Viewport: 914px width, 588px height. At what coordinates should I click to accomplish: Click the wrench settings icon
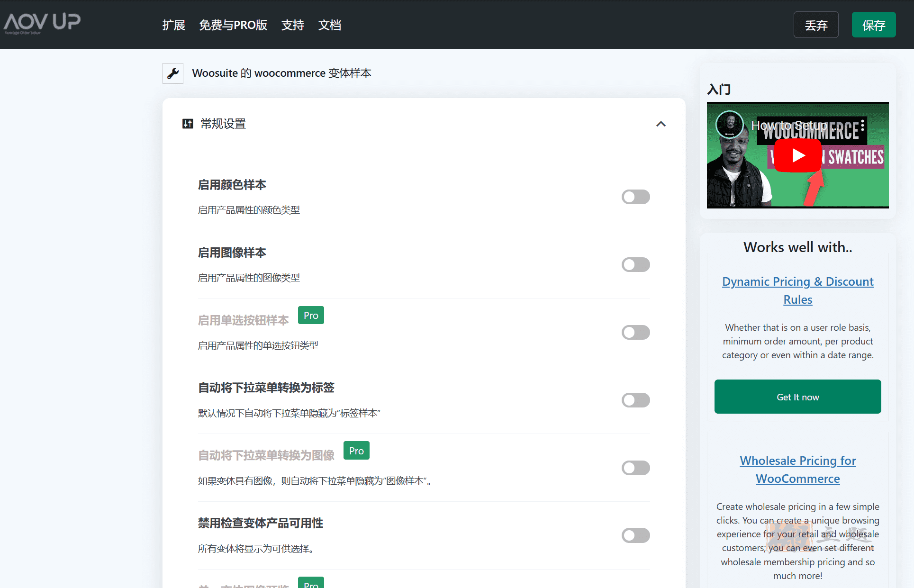173,73
